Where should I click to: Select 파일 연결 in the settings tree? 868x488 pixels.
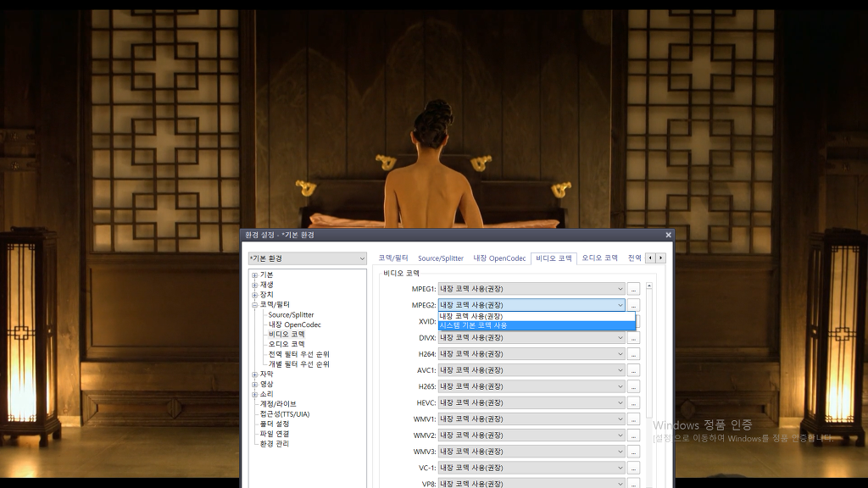[275, 434]
